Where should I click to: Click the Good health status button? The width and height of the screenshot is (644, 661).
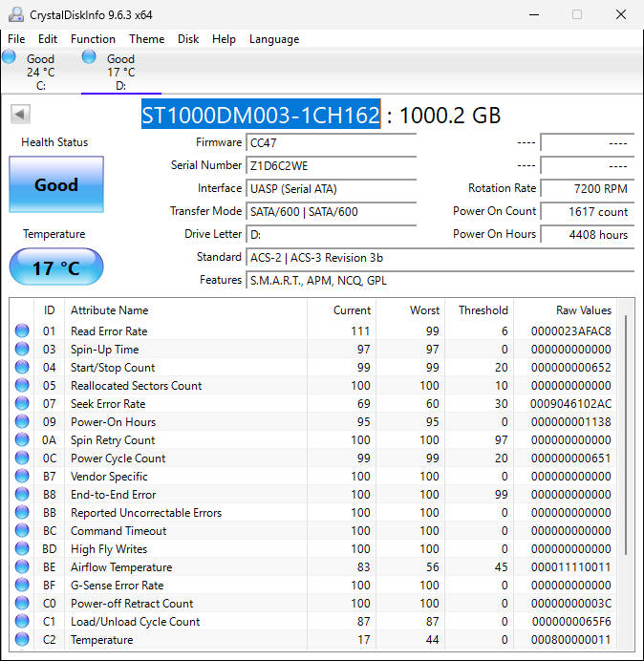click(56, 184)
